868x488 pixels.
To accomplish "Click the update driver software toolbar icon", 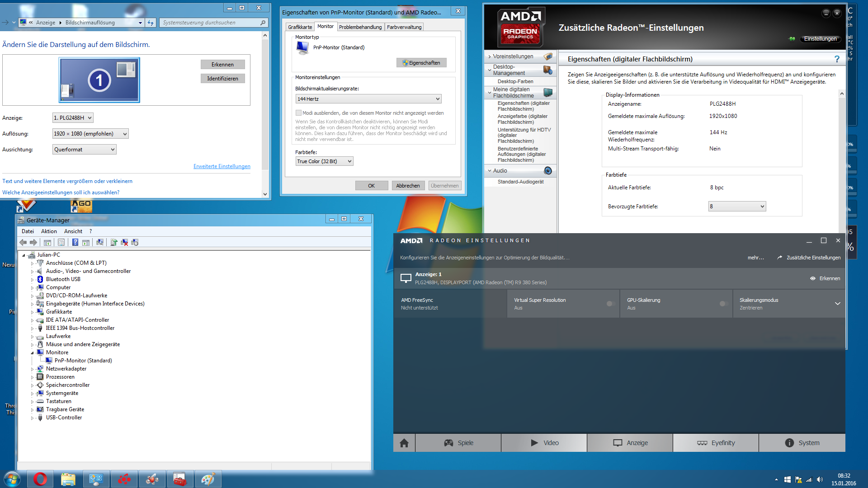I will (114, 243).
